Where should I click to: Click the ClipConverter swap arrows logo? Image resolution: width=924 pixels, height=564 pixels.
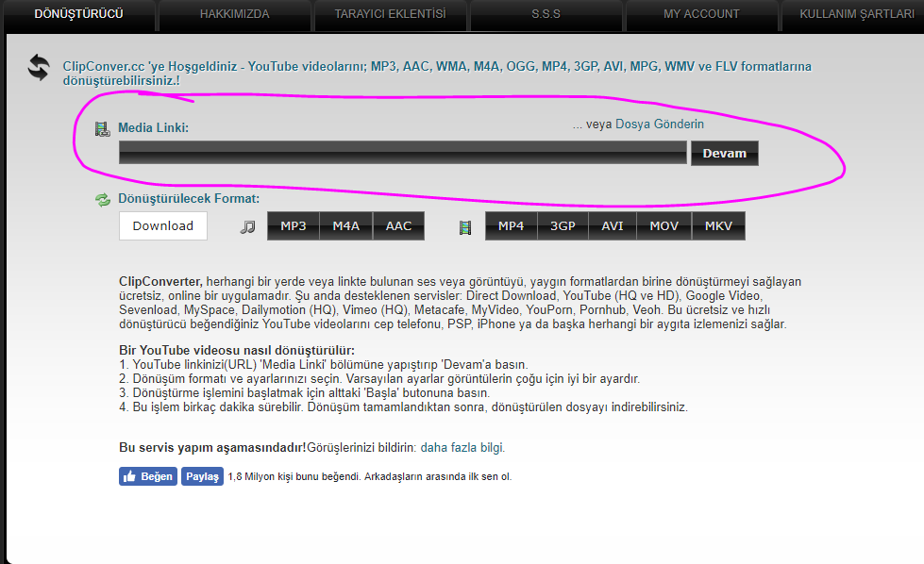coord(39,67)
